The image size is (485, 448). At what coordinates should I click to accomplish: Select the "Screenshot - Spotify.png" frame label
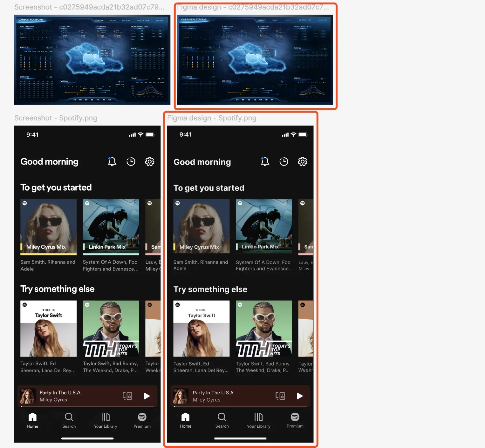pos(56,118)
